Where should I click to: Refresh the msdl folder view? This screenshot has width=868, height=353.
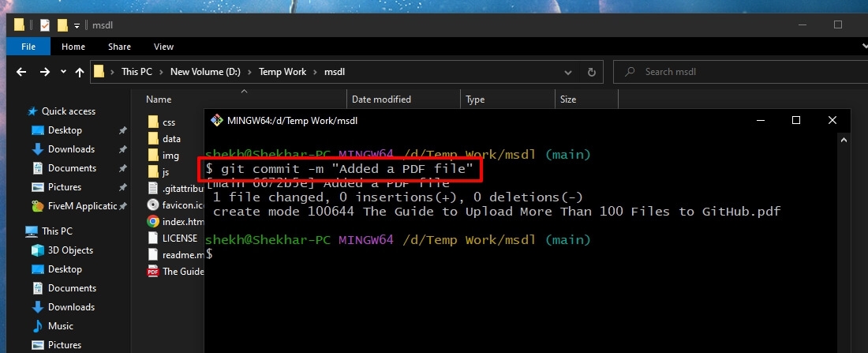(x=591, y=72)
